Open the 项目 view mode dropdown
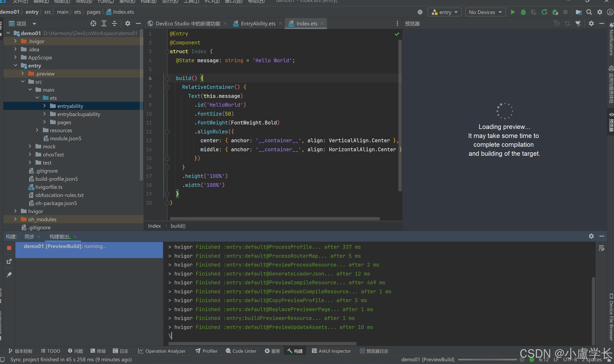614x364 pixels. point(34,24)
